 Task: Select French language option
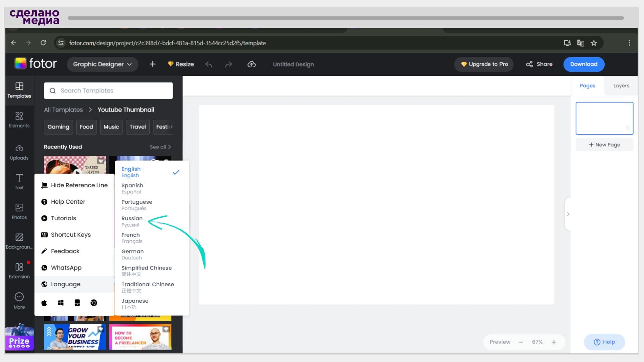click(x=152, y=238)
